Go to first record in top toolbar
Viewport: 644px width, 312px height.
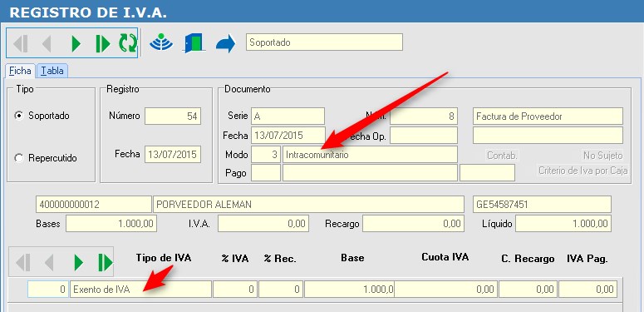[x=21, y=43]
